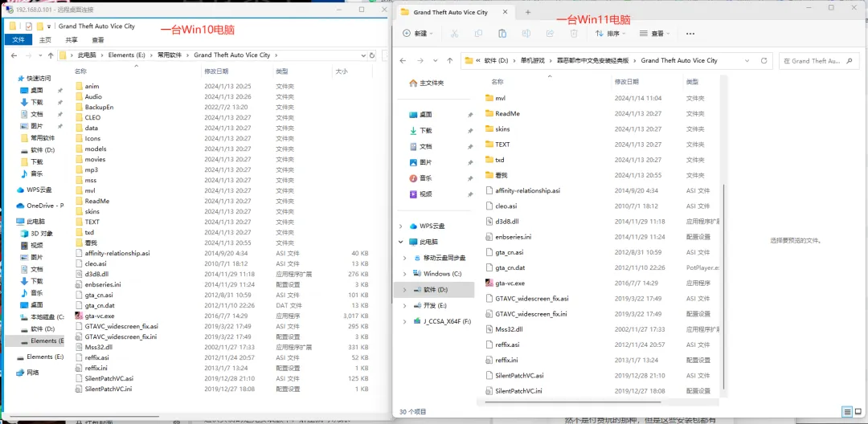The image size is (868, 424).
Task: Switch to the 共享 ribbon tab
Action: [x=72, y=40]
